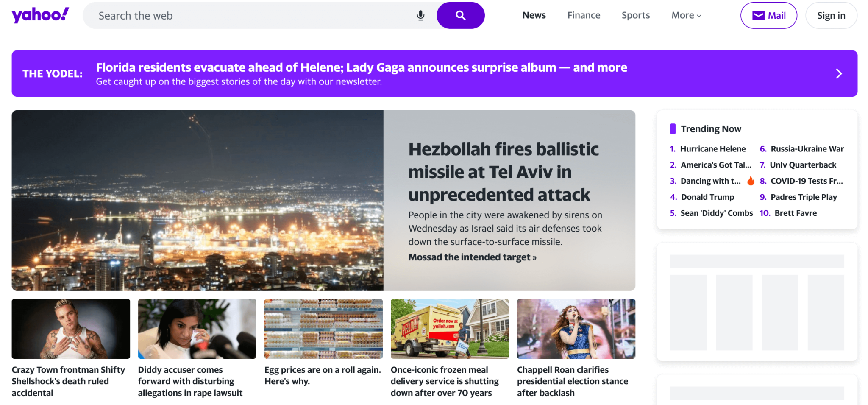Open the Hezbollah ballistic missile headline
Viewport: 868px width, 405px height.
click(x=503, y=172)
